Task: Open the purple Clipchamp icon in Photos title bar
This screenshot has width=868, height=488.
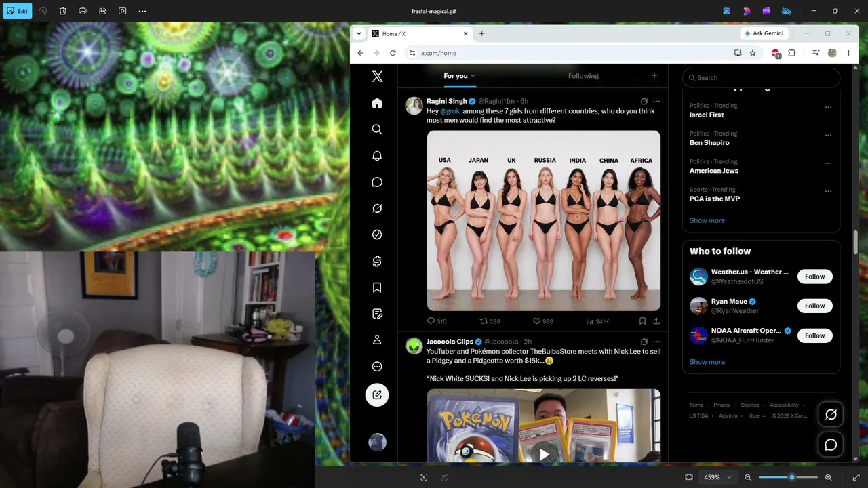Action: [766, 11]
